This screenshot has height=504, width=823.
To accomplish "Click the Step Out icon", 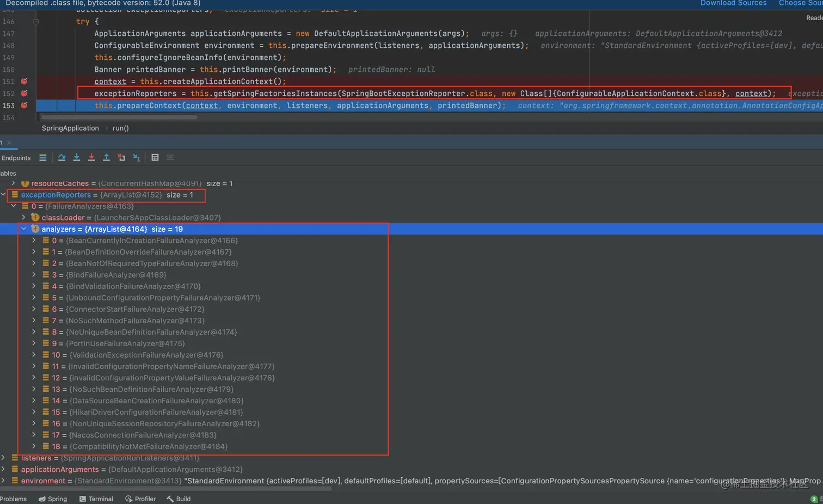I will coord(107,157).
